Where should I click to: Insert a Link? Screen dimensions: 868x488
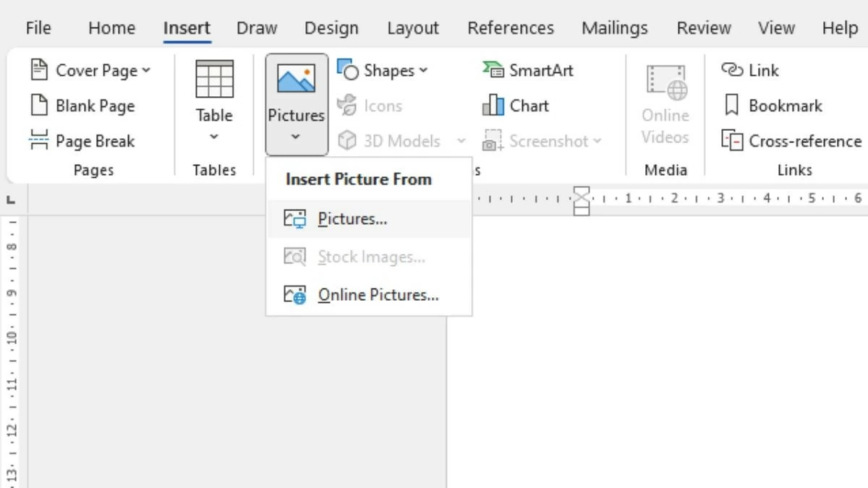[x=752, y=70]
